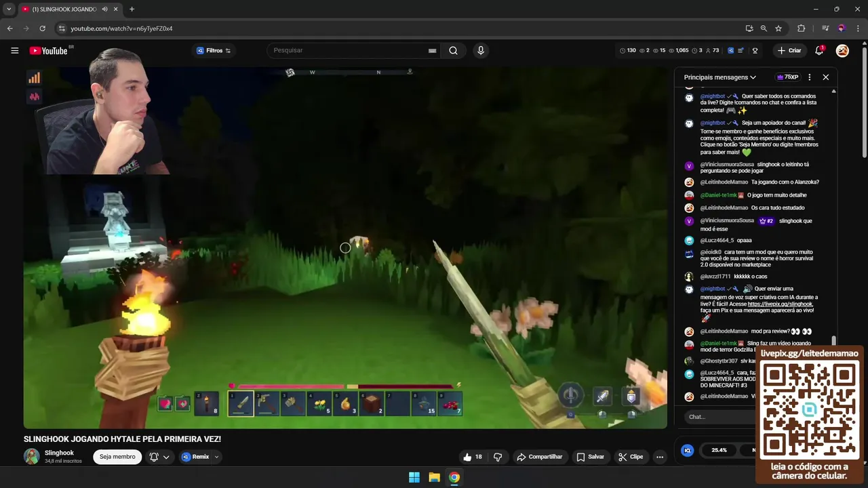Click Compartilhar share button
The width and height of the screenshot is (868, 488).
540,457
